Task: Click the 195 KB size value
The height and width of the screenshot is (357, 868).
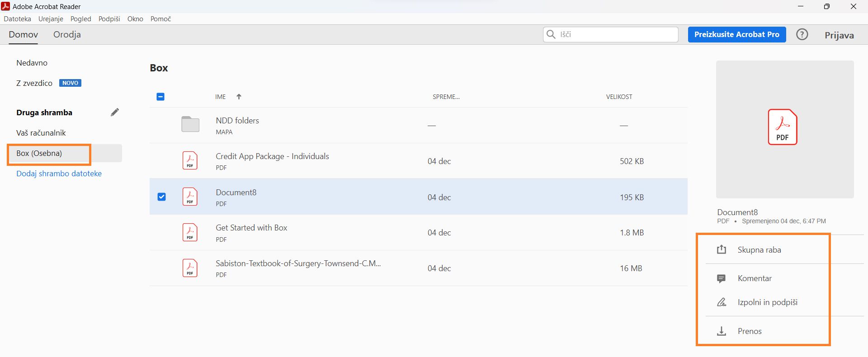Action: pyautogui.click(x=632, y=197)
